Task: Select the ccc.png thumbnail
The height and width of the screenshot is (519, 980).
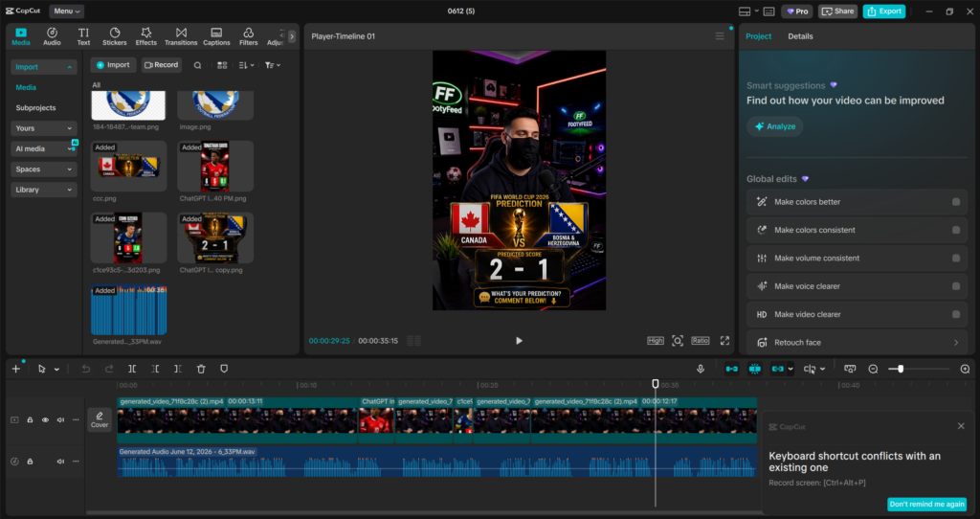Action: pyautogui.click(x=129, y=166)
